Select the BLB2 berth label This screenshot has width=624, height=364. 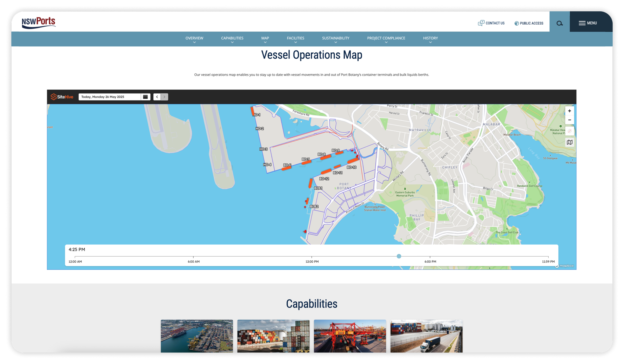click(x=314, y=206)
